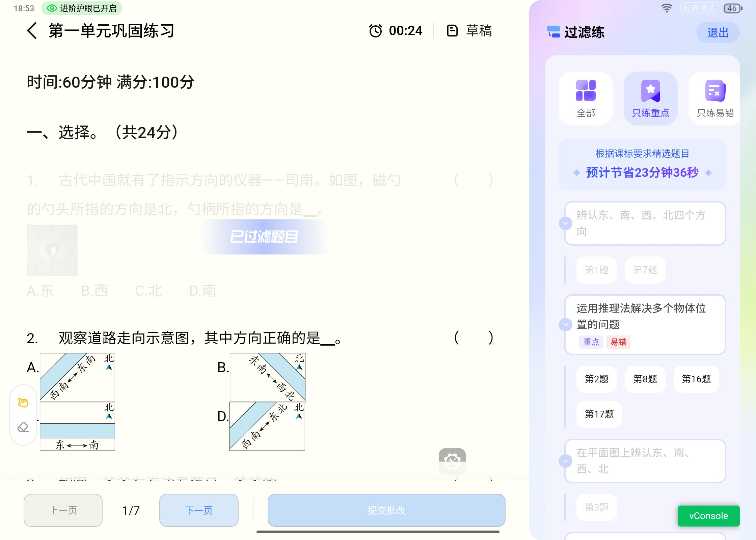Click the alarm clock timer icon
The width and height of the screenshot is (756, 540).
click(x=375, y=31)
